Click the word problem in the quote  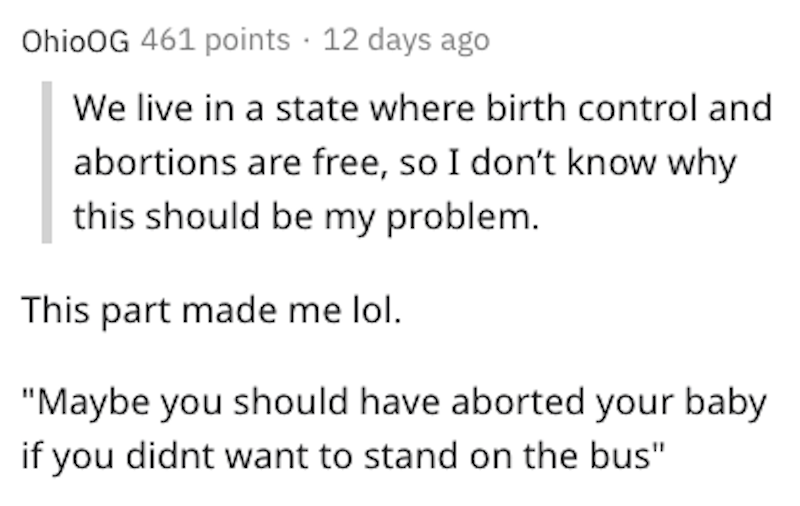coord(462,218)
